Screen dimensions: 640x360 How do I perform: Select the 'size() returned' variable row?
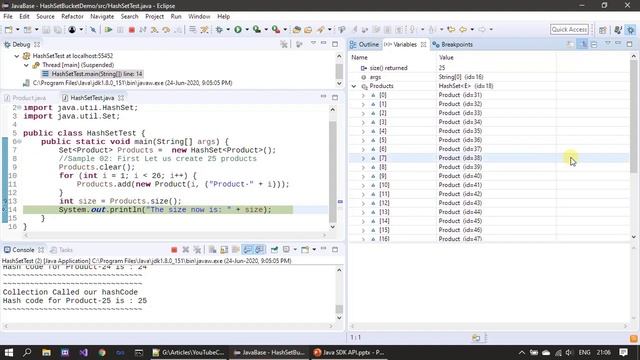coord(489,68)
